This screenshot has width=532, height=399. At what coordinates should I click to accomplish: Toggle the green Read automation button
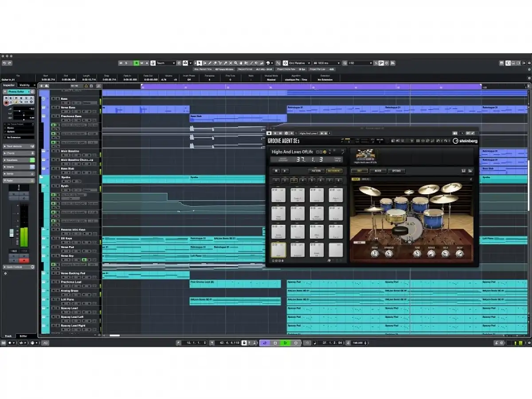point(137,63)
